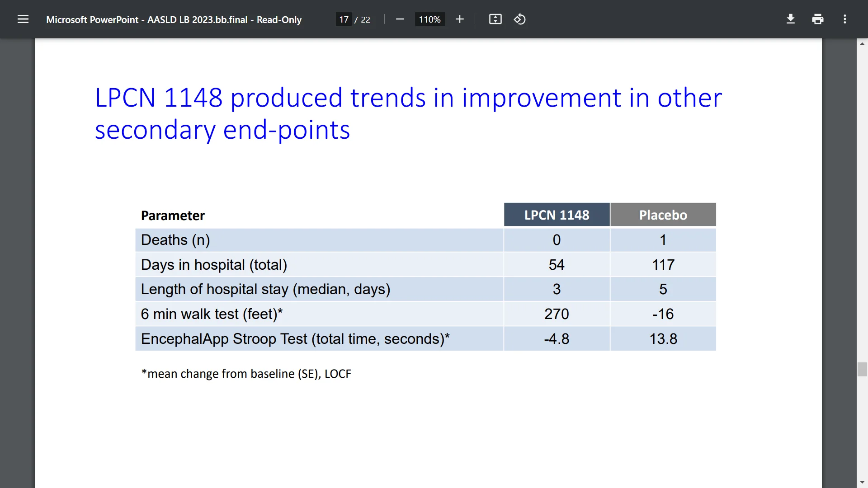Click the 'Placebo' column header

tap(663, 215)
